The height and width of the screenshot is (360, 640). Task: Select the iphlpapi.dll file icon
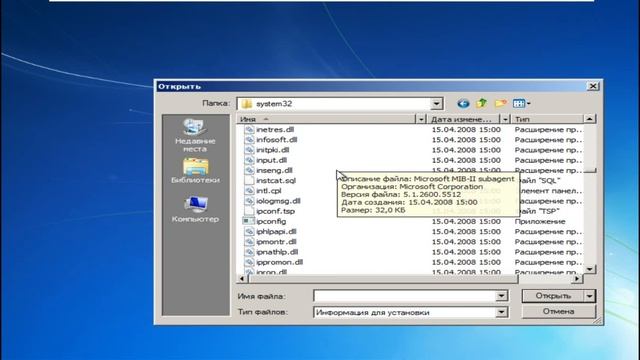pos(249,231)
